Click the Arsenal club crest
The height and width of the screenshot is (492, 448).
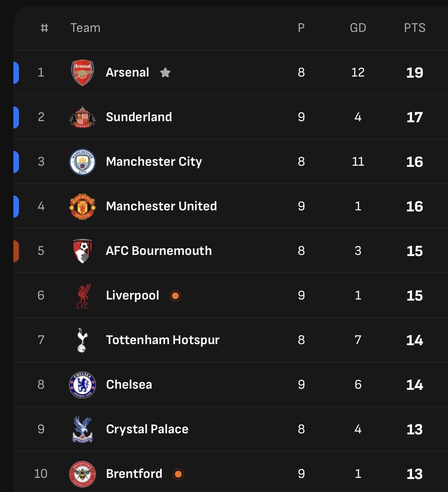click(x=82, y=72)
